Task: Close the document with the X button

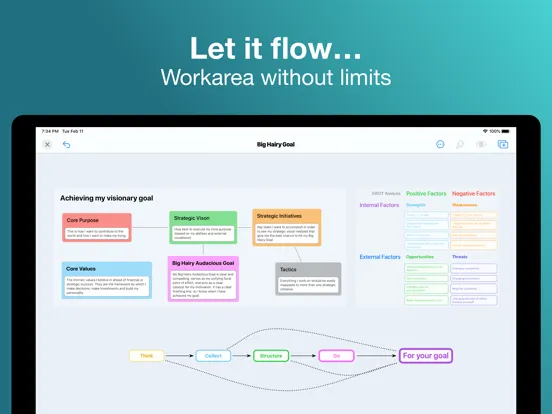Action: 47,144
